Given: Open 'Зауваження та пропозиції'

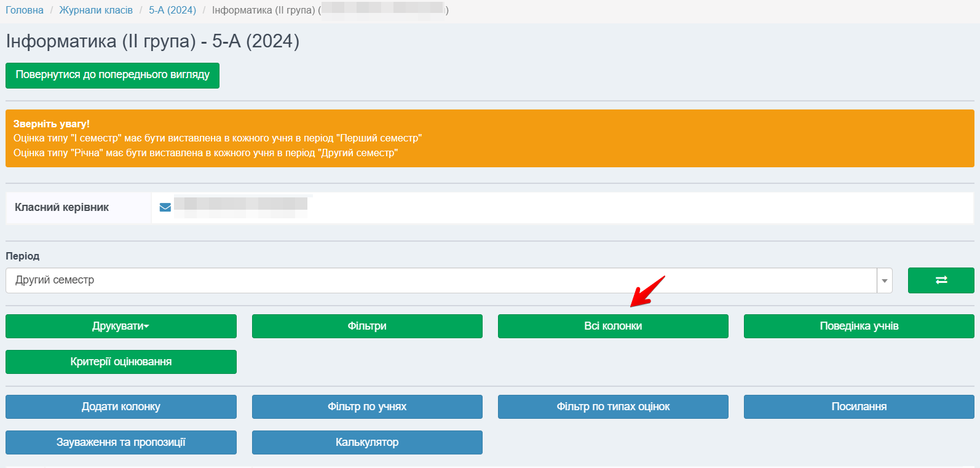Looking at the screenshot, I should coord(121,442).
